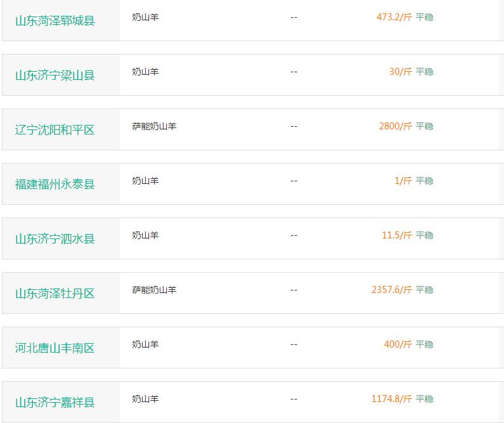Open the 福建福州永泰县 location link
Viewport: 504px width, 423px height.
pyautogui.click(x=55, y=185)
